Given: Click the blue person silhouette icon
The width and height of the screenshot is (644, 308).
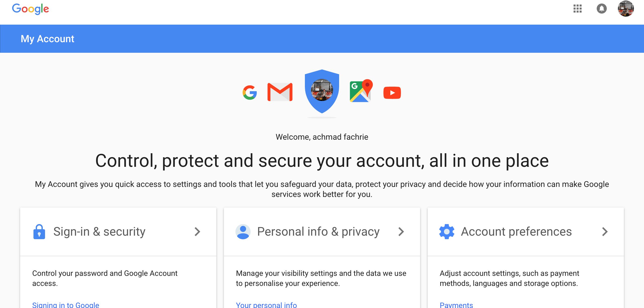Looking at the screenshot, I should pyautogui.click(x=243, y=232).
